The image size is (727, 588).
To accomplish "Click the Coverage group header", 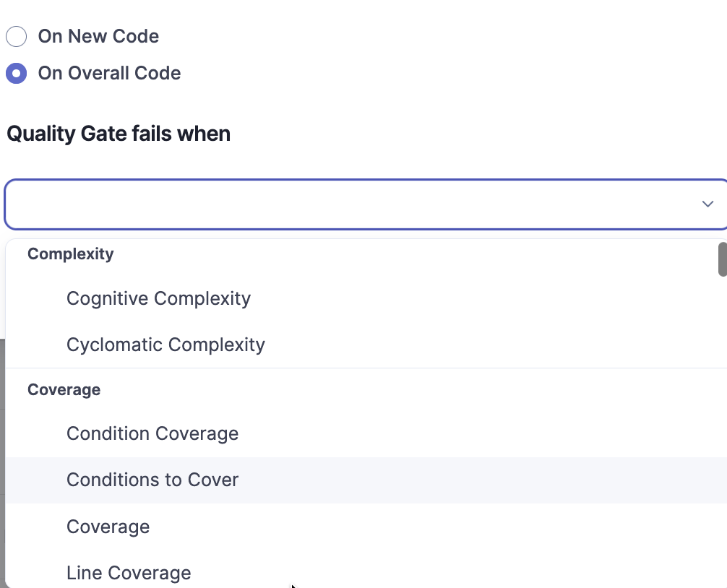I will pyautogui.click(x=64, y=389).
